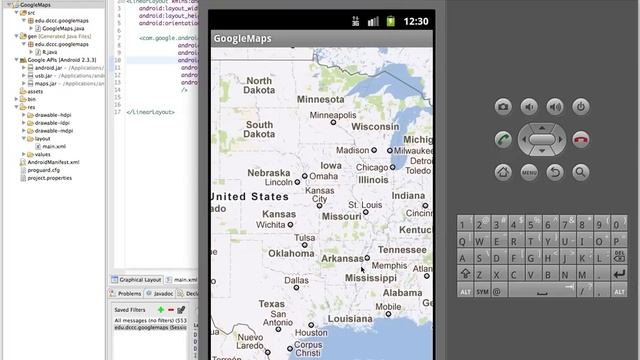Click the keyboard enter key
This screenshot has height=360, width=640.
click(619, 273)
